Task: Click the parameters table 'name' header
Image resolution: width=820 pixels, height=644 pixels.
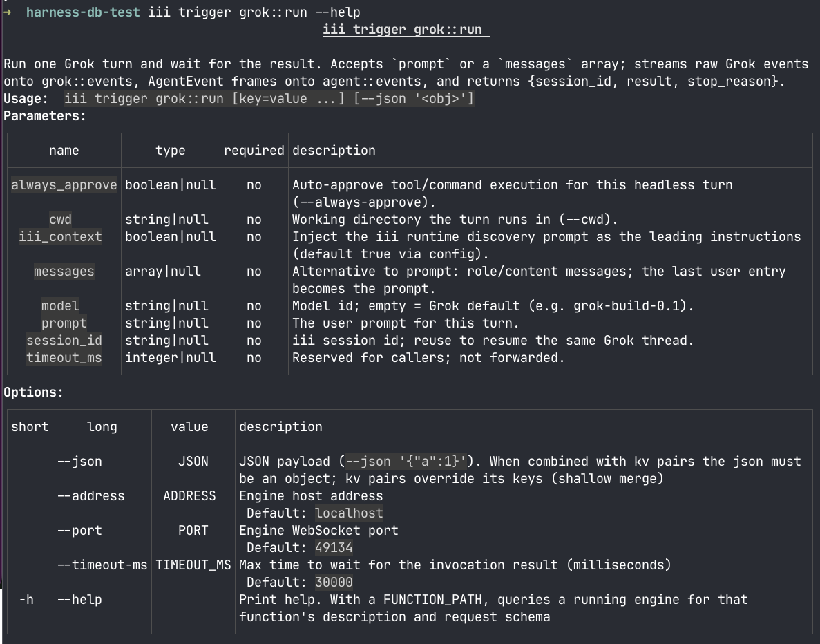Action: 64,151
